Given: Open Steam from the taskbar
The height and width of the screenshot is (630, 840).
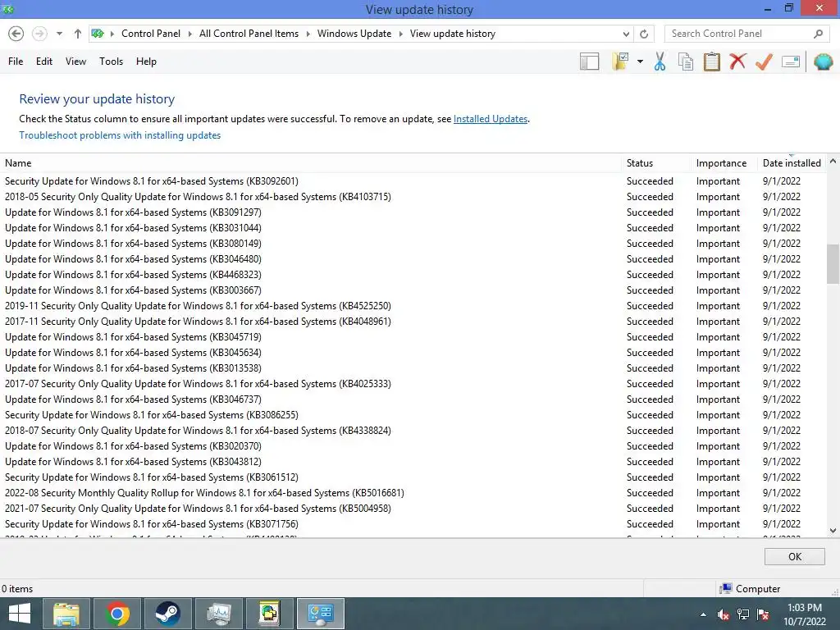Looking at the screenshot, I should tap(167, 614).
